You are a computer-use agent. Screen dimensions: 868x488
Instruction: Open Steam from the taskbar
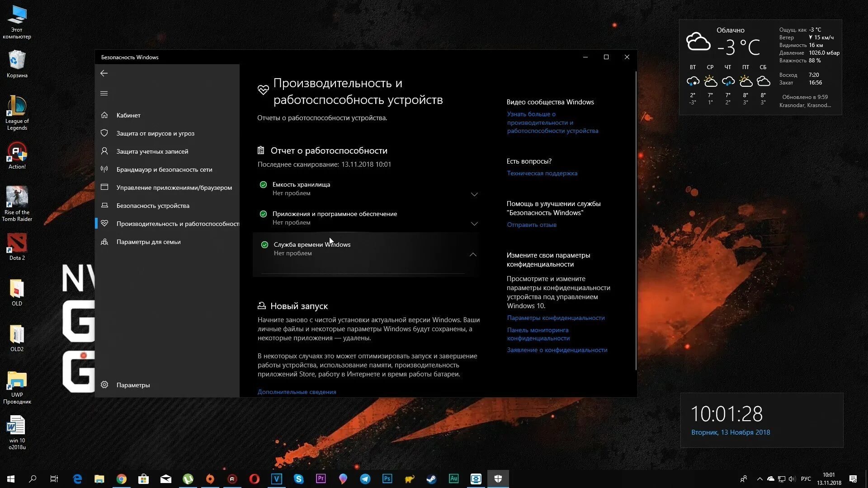(431, 479)
